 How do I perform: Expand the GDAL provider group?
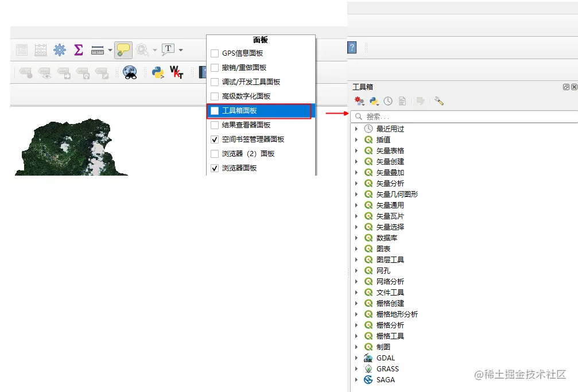point(356,358)
